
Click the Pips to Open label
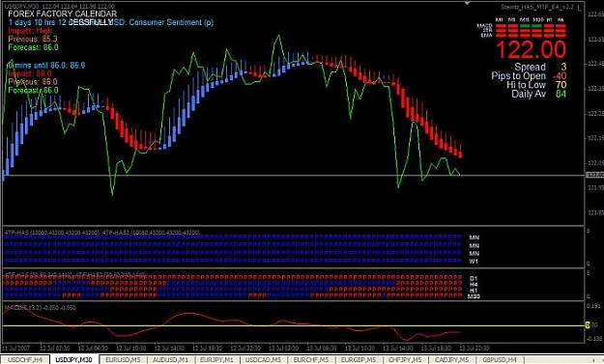tap(518, 76)
